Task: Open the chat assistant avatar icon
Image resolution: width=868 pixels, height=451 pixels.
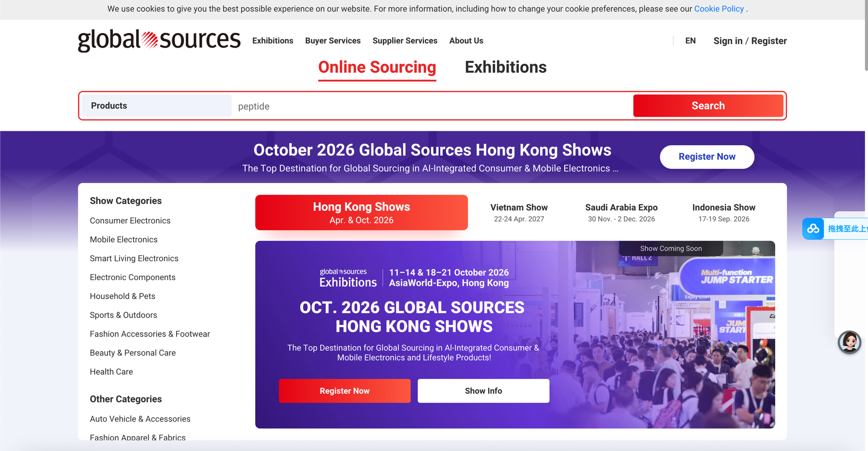Action: click(x=849, y=342)
